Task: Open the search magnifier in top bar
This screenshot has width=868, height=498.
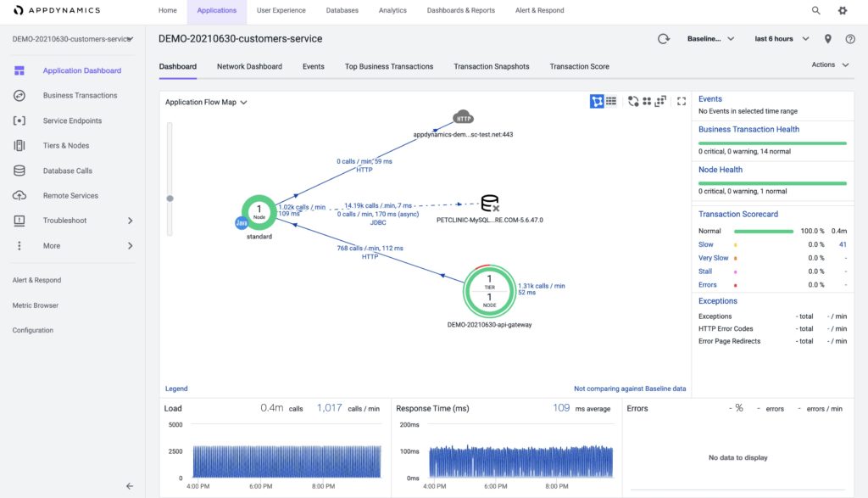Action: tap(816, 10)
